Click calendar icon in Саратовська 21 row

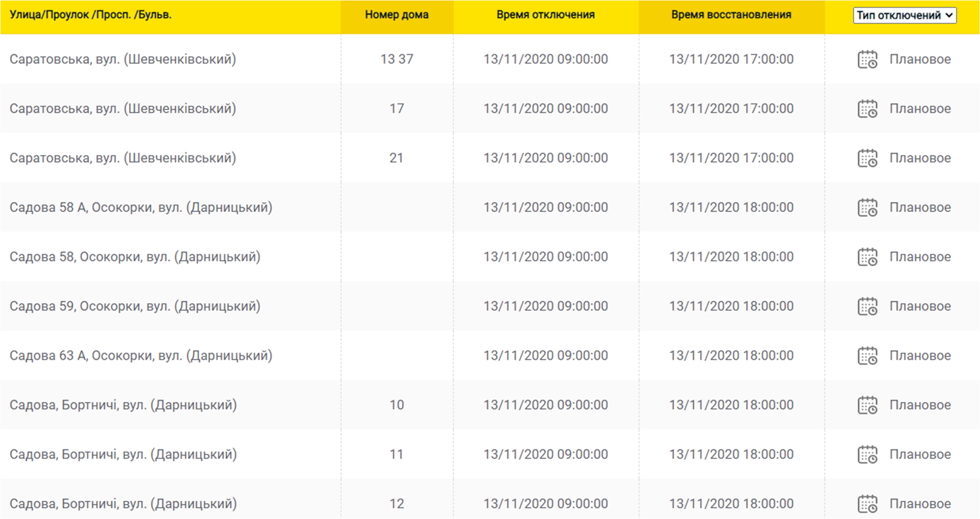pos(867,158)
